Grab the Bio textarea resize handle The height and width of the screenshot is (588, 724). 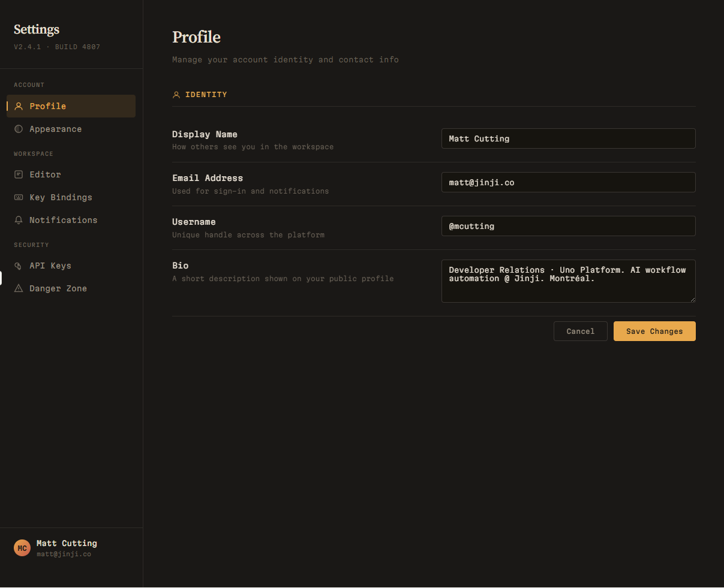pos(692,299)
